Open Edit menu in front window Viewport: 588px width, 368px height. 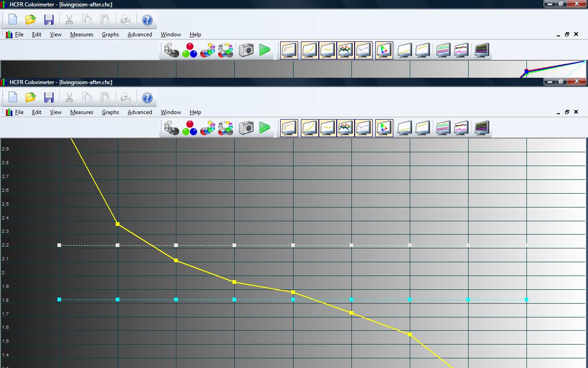tap(37, 112)
